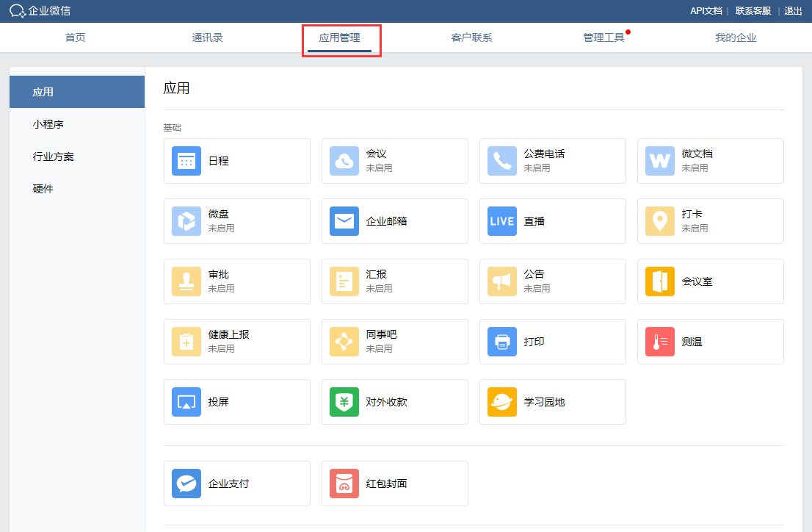Open the 管理工具 tab

tap(603, 37)
